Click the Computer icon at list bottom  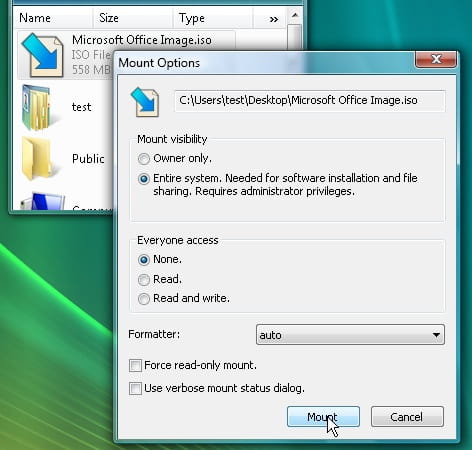(x=43, y=201)
